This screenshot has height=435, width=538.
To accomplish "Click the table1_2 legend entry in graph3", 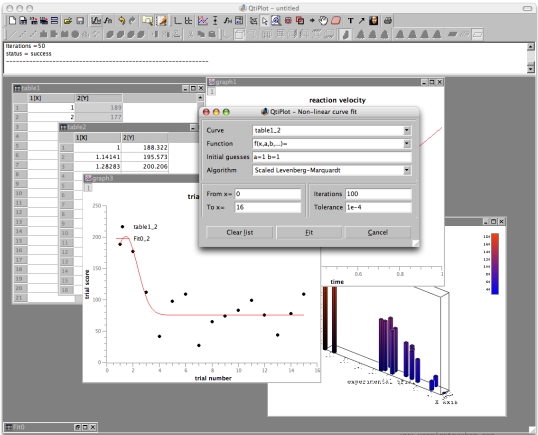I will tap(145, 227).
